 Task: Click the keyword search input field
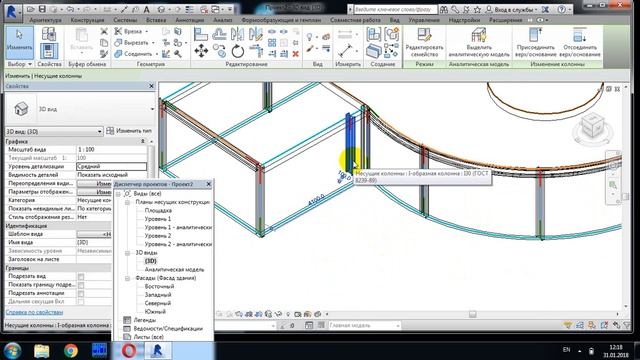point(395,9)
